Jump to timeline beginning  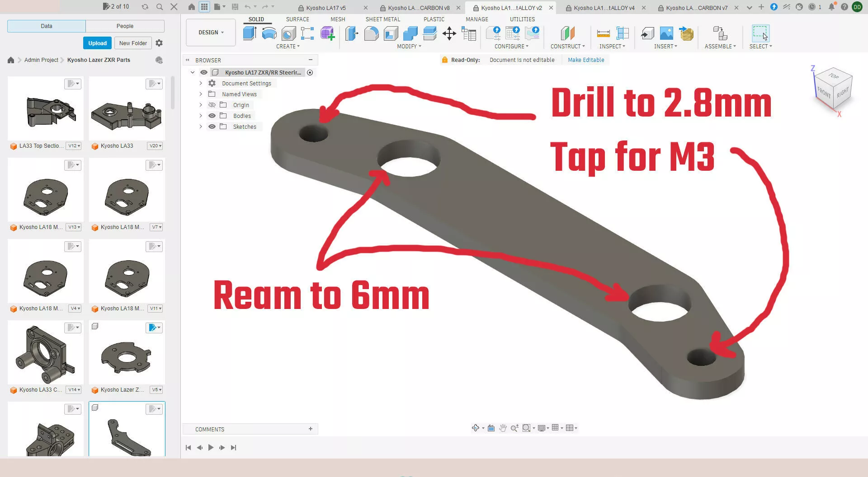188,448
